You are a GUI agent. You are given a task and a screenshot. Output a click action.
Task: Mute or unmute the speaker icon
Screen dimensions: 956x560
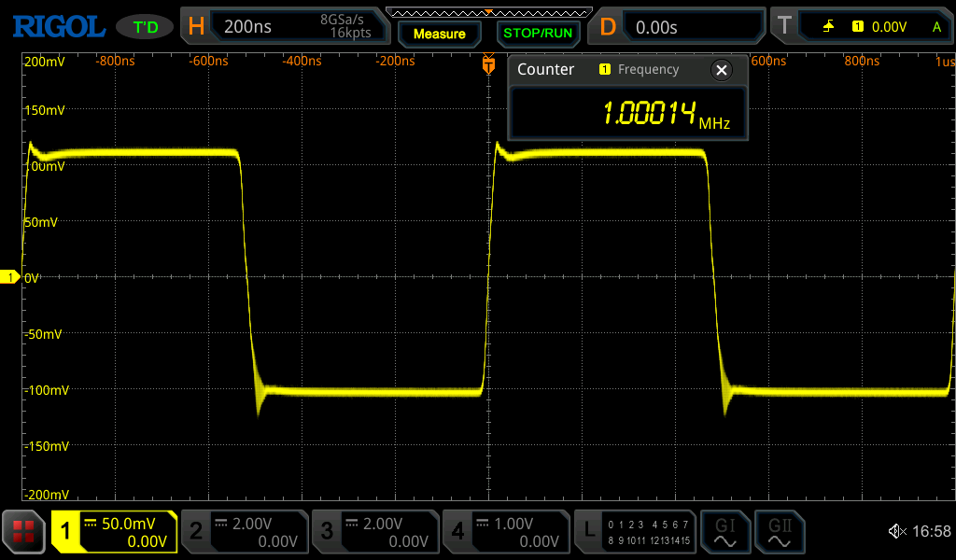click(x=896, y=532)
